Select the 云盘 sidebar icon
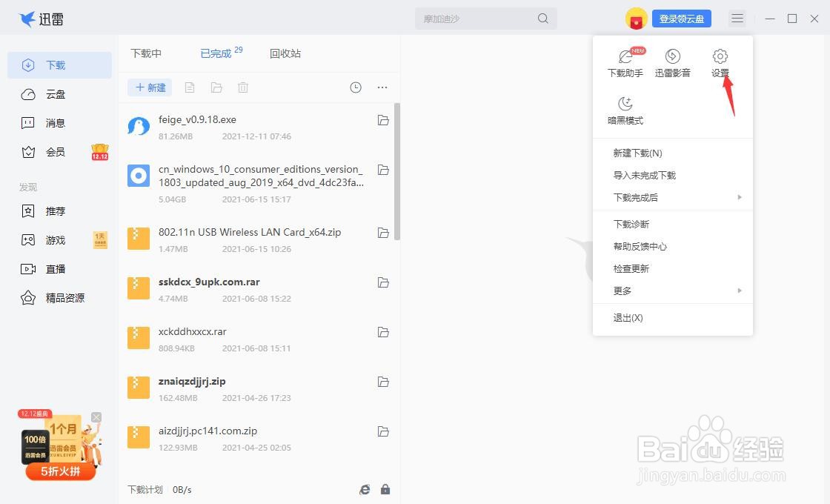This screenshot has height=504, width=830. [54, 93]
